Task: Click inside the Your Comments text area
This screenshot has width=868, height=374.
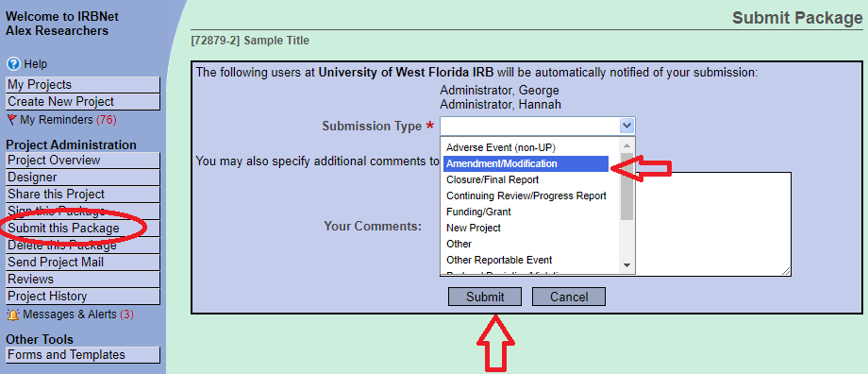Action: tap(713, 224)
